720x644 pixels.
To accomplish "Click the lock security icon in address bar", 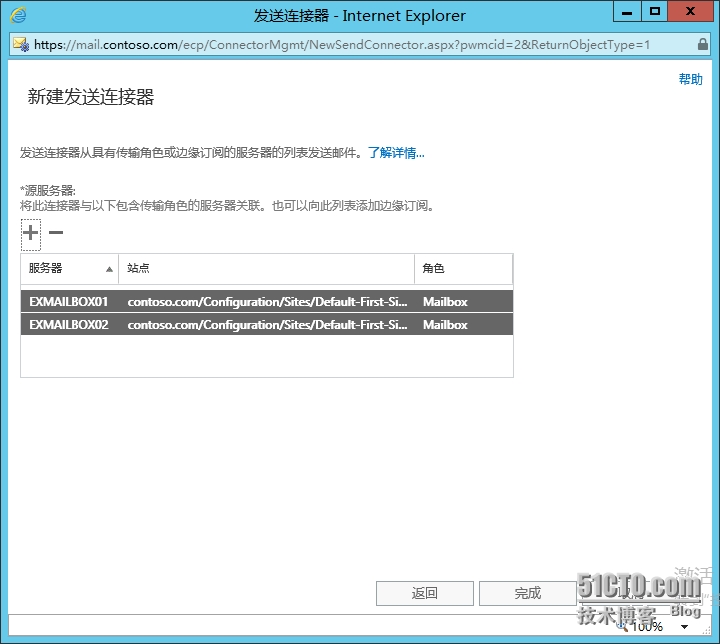I will pyautogui.click(x=702, y=45).
